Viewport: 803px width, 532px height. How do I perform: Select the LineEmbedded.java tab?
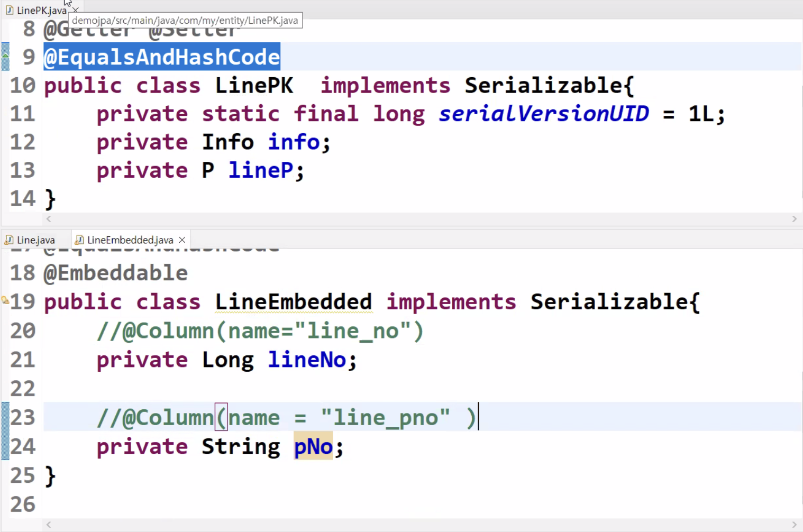point(130,240)
